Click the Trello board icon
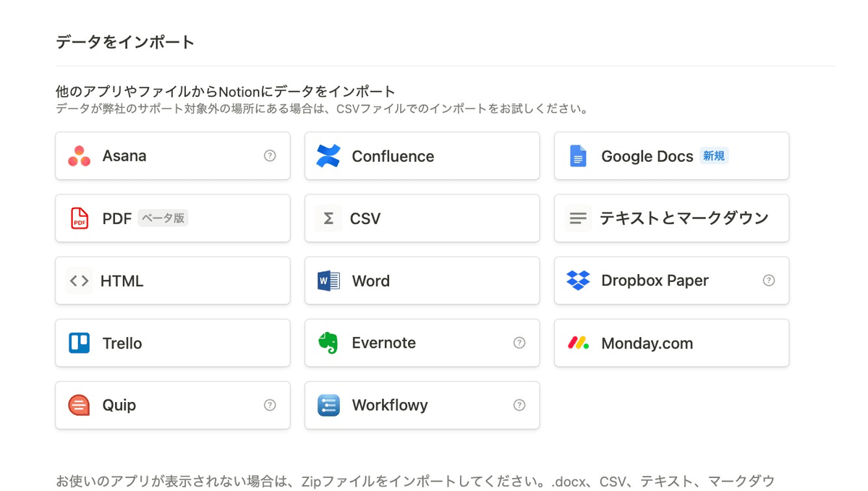868x491 pixels. click(79, 343)
